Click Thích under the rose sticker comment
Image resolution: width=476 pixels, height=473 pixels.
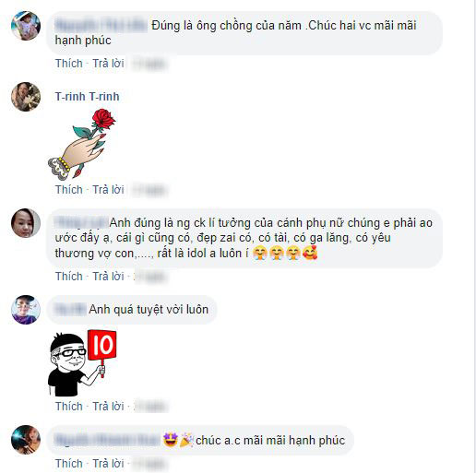pyautogui.click(x=69, y=190)
